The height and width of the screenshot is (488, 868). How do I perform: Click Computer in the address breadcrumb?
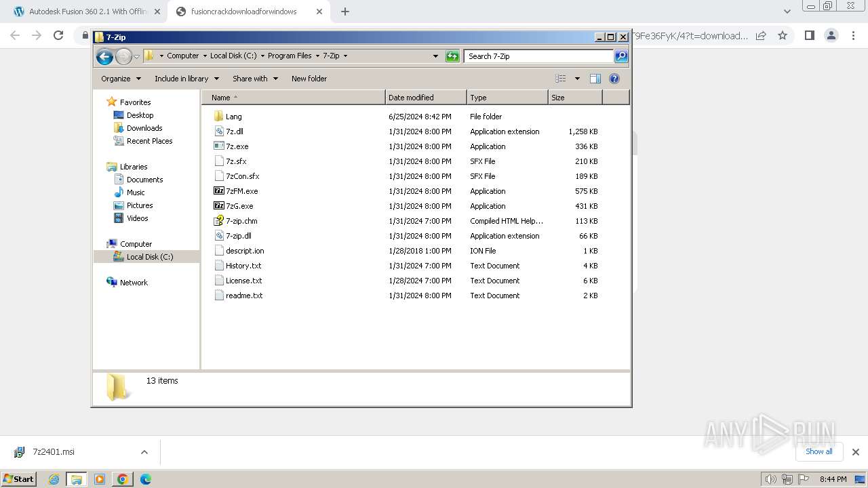coord(183,56)
